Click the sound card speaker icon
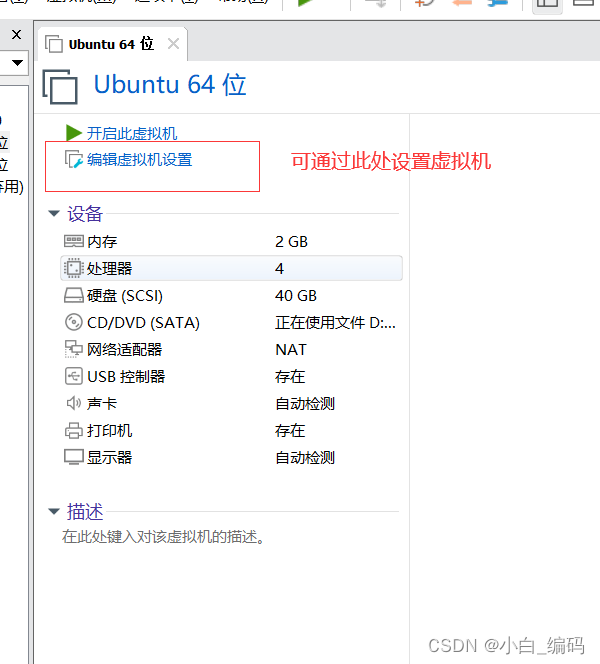 (x=74, y=403)
